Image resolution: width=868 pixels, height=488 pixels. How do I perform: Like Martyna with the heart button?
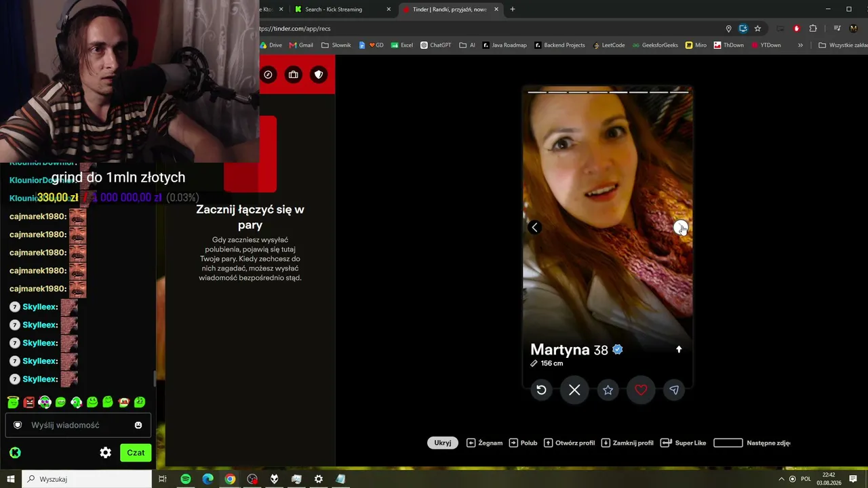tap(641, 390)
